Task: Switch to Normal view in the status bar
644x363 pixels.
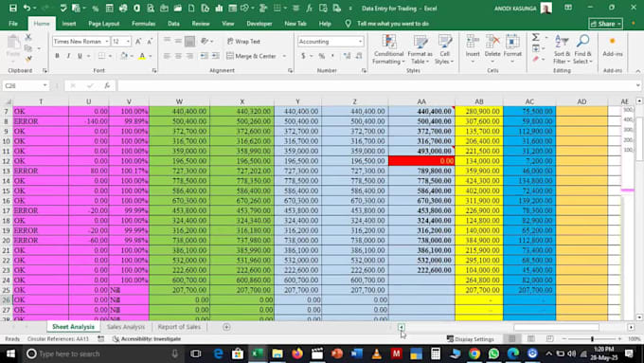Action: point(511,339)
